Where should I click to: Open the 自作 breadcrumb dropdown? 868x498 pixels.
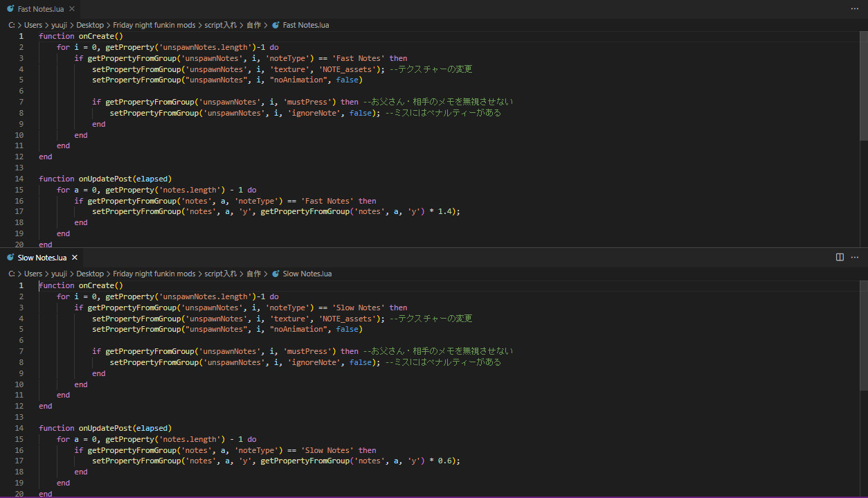(x=253, y=24)
